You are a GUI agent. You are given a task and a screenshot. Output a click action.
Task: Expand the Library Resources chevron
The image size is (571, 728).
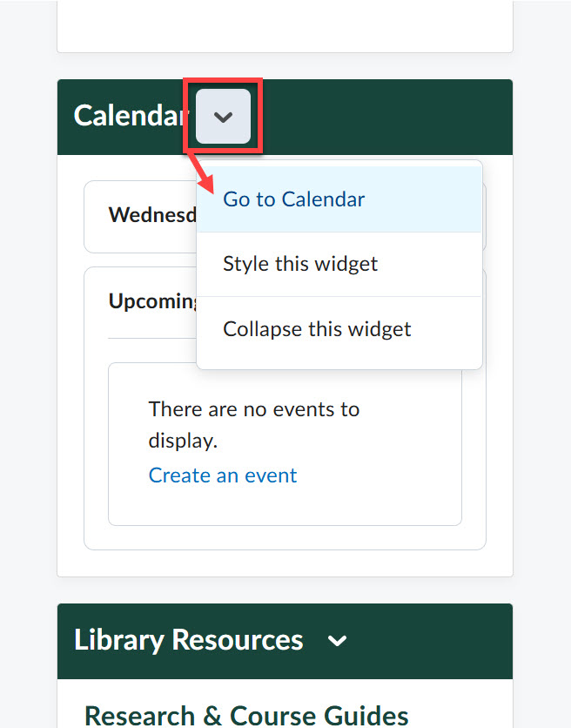[x=337, y=641]
